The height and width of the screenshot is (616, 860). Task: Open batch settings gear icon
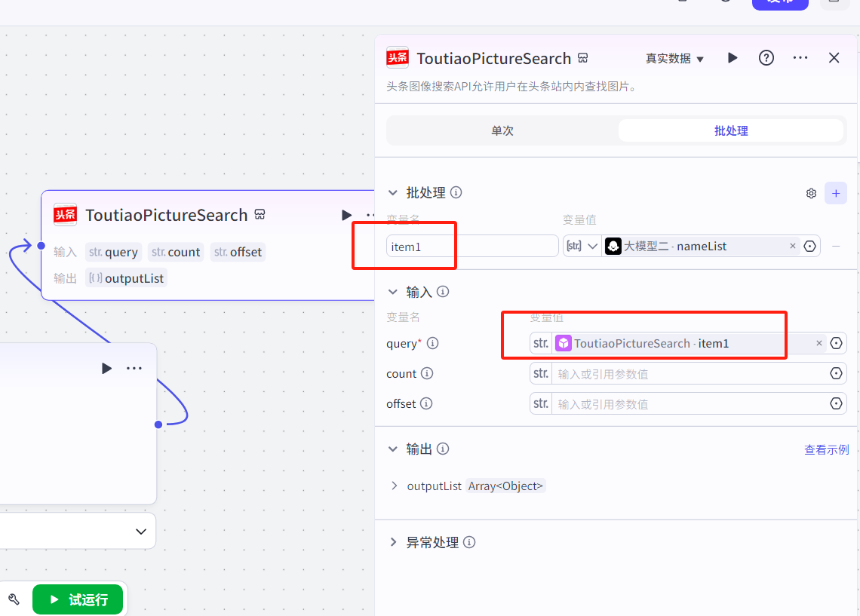(x=811, y=193)
